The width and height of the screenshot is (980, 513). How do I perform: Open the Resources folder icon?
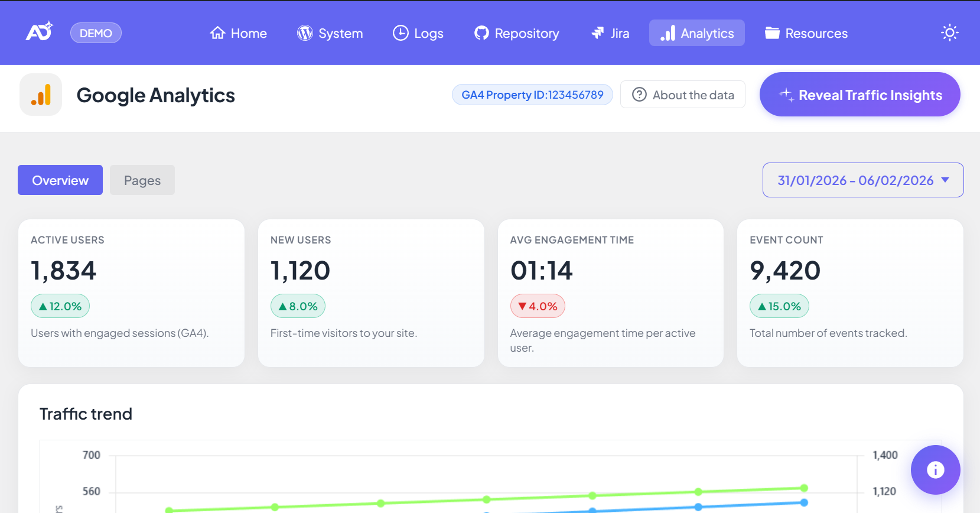pos(806,33)
